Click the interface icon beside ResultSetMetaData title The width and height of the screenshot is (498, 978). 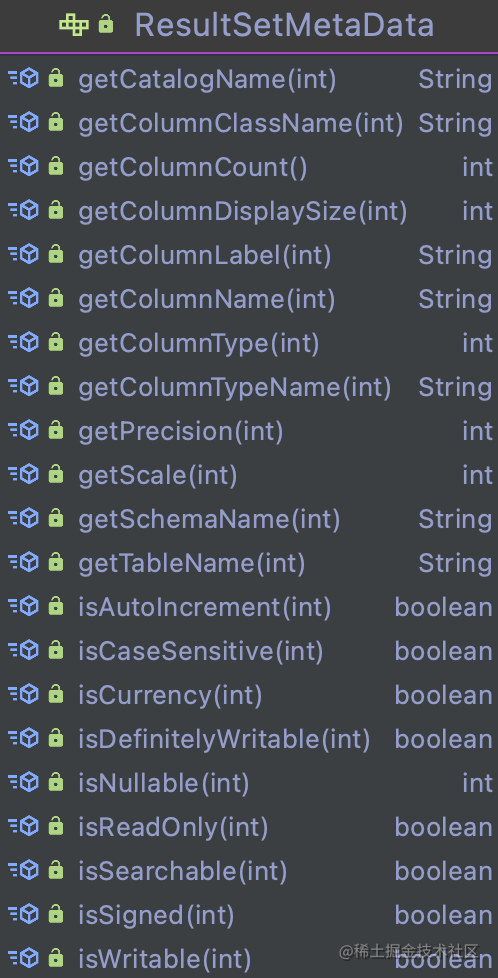coord(74,24)
